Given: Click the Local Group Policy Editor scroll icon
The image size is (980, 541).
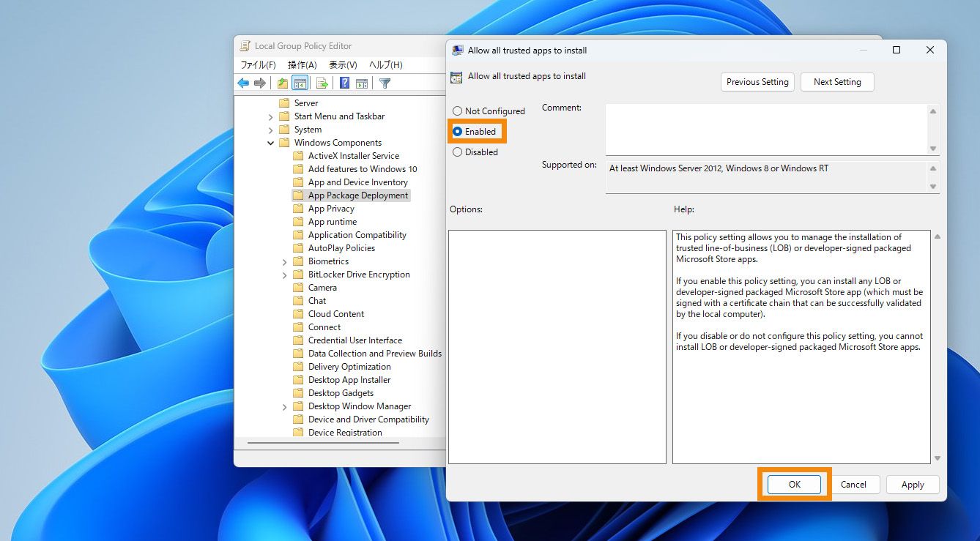Looking at the screenshot, I should click(245, 46).
